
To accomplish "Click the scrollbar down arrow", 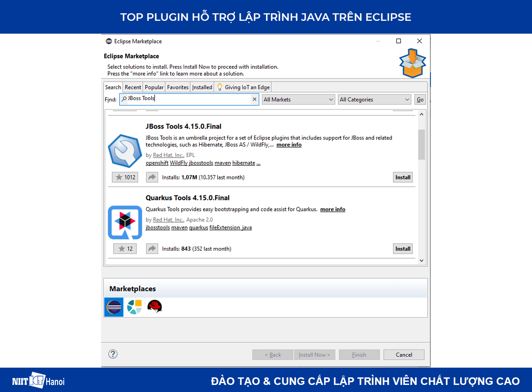I will click(x=421, y=260).
